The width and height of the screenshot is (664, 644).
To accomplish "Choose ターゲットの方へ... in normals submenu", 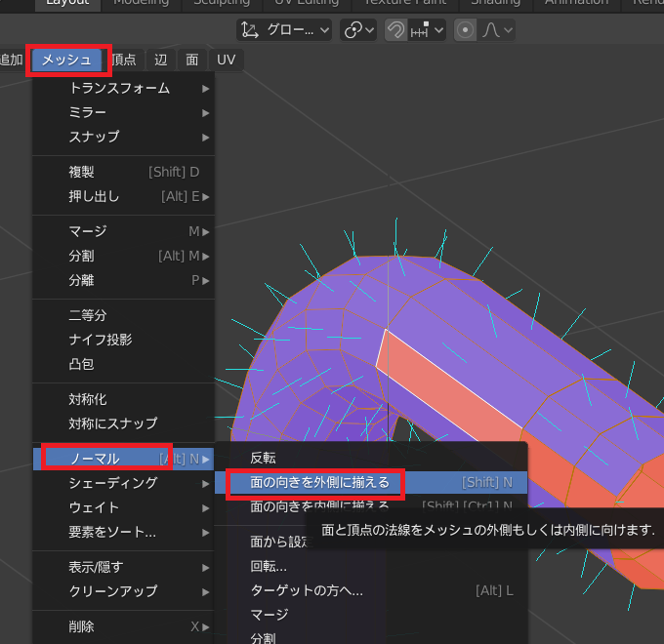I will (x=371, y=590).
